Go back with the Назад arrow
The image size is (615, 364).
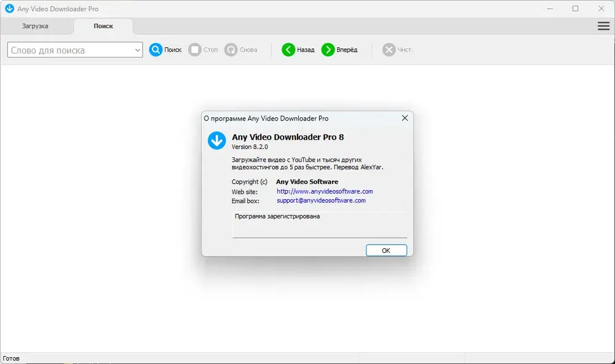(x=288, y=50)
